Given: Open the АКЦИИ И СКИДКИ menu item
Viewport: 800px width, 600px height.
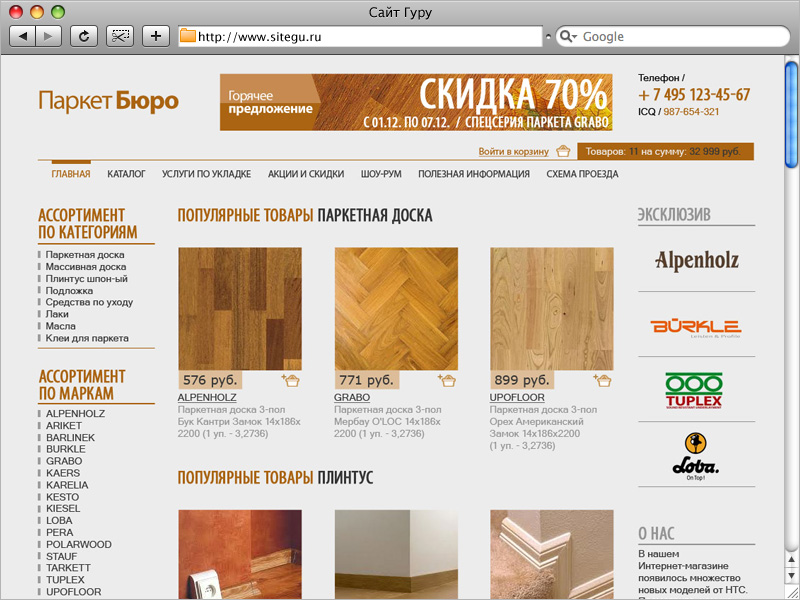Looking at the screenshot, I should (x=306, y=174).
